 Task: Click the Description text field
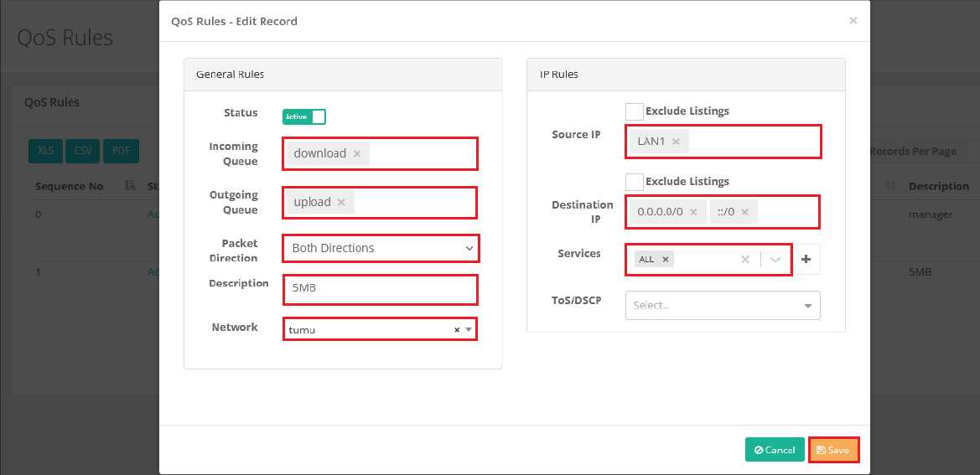point(381,289)
